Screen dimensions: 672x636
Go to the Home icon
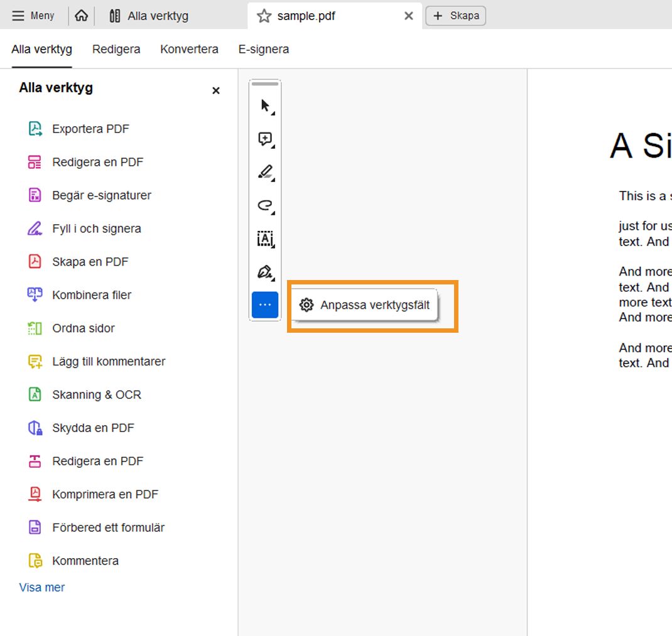point(81,16)
